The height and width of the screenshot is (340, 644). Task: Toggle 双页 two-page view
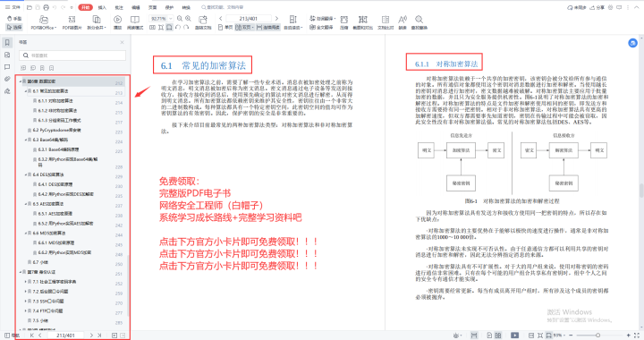[244, 27]
